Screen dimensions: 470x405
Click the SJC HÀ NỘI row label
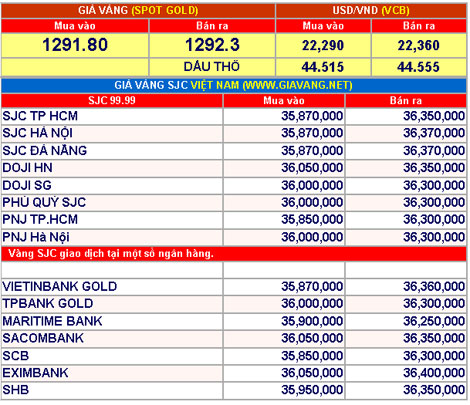click(37, 133)
